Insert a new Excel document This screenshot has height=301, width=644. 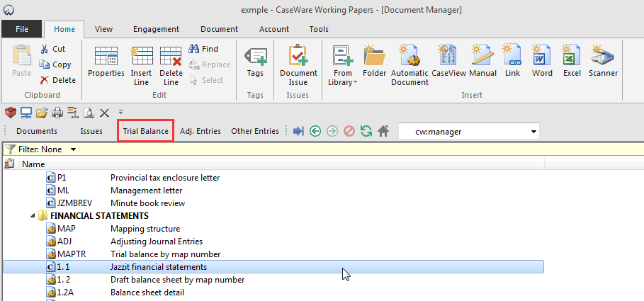pos(572,62)
